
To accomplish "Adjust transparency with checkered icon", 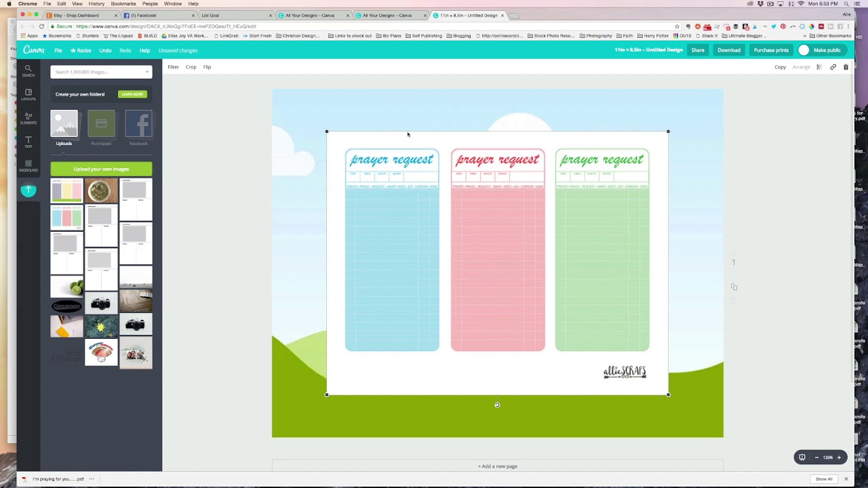I will pyautogui.click(x=818, y=67).
